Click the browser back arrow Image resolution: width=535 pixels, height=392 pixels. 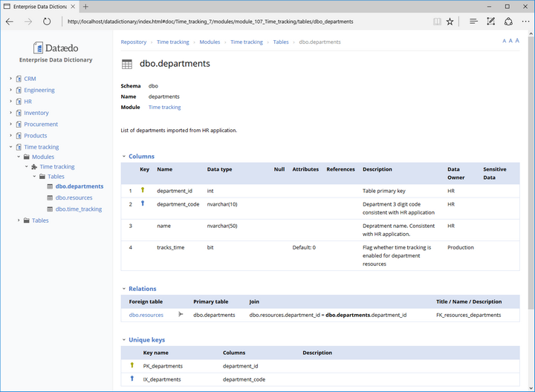point(10,22)
